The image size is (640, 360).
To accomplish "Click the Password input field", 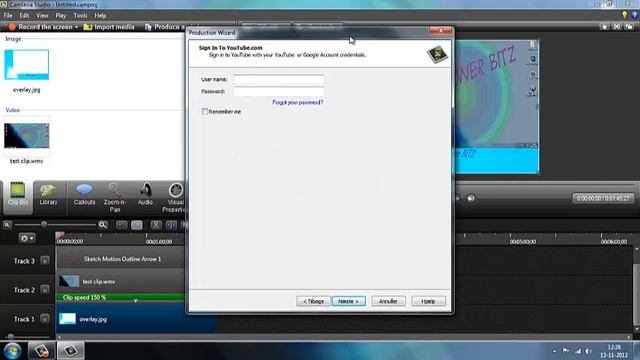I will [279, 91].
